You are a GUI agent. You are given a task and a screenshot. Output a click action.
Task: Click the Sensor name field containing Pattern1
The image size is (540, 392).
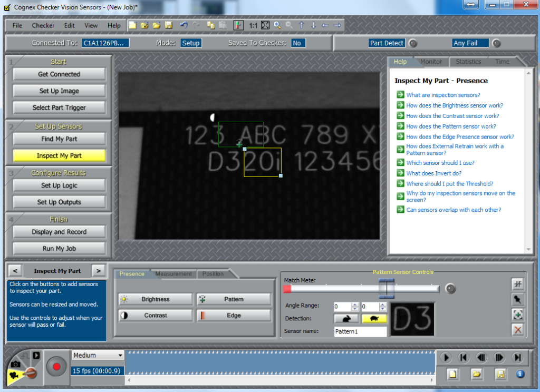[x=360, y=331]
